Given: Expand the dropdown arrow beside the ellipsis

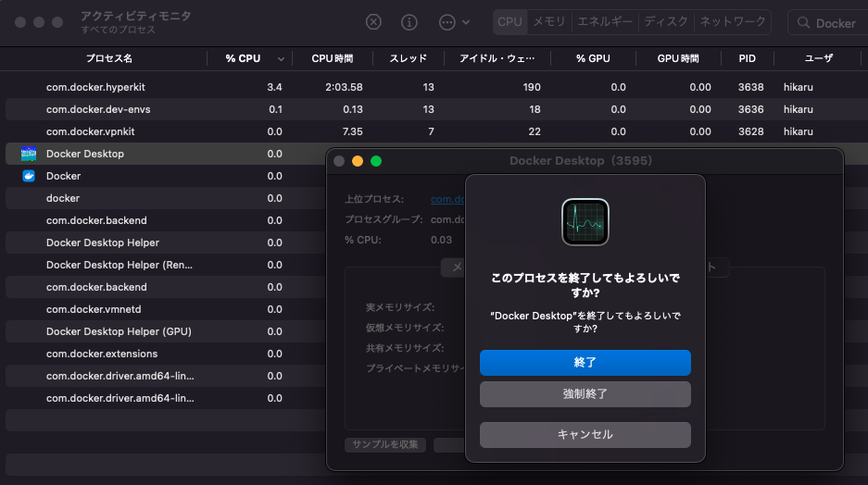Looking at the screenshot, I should pos(466,22).
